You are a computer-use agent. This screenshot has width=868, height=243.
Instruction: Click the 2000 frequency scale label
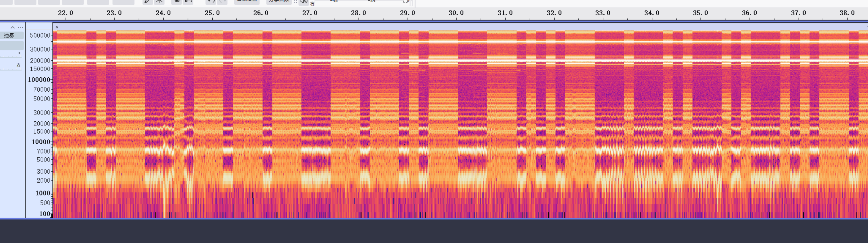point(43,181)
